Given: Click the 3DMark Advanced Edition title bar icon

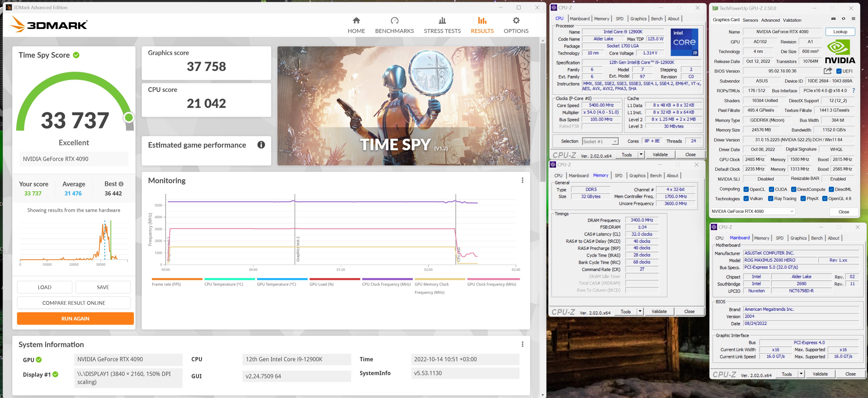Looking at the screenshot, I should (9, 7).
